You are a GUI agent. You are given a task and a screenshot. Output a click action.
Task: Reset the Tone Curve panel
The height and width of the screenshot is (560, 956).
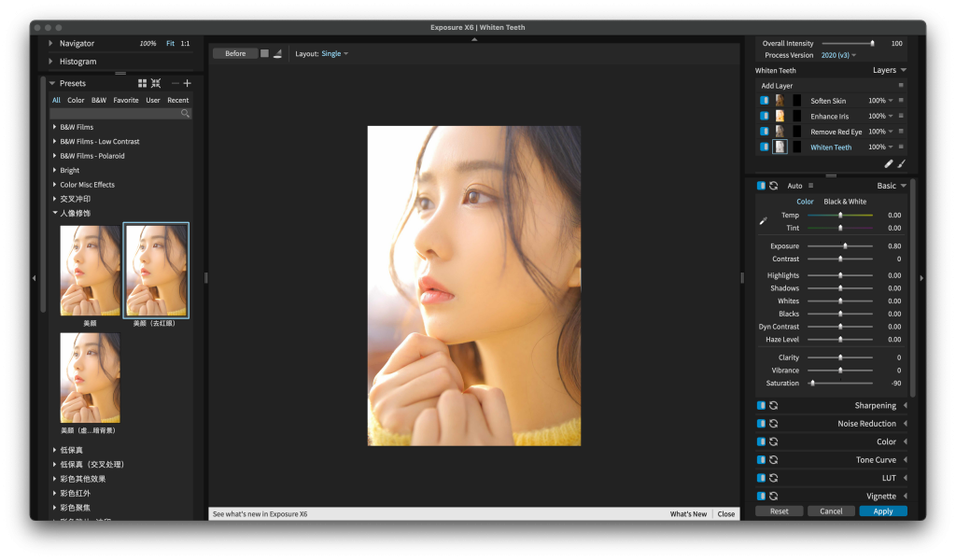774,460
